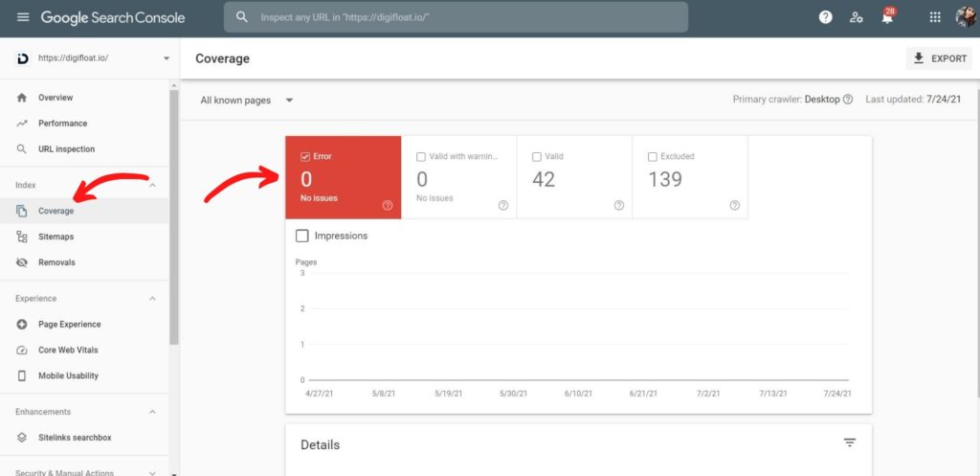The height and width of the screenshot is (476, 980).
Task: Click the Google Search Console logo
Action: 113,17
